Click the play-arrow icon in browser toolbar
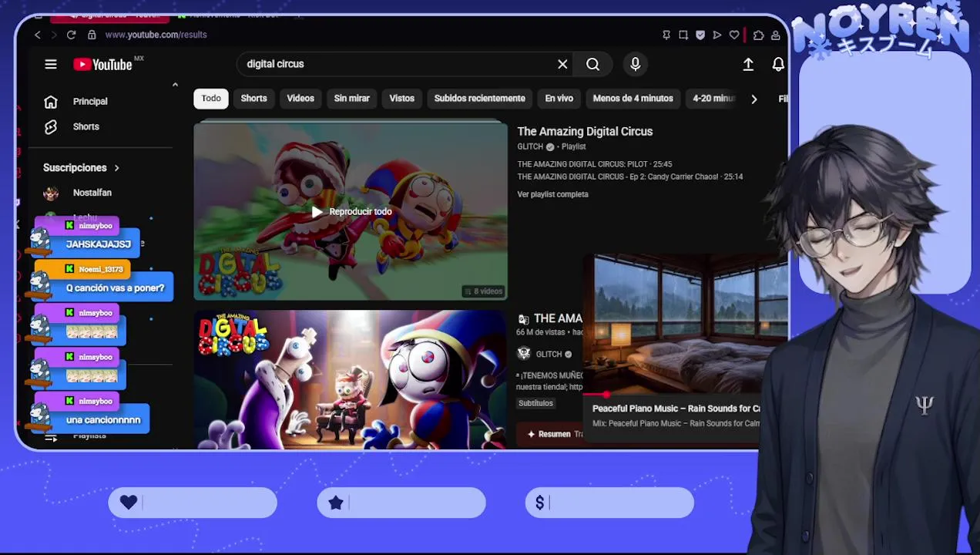 coord(717,35)
